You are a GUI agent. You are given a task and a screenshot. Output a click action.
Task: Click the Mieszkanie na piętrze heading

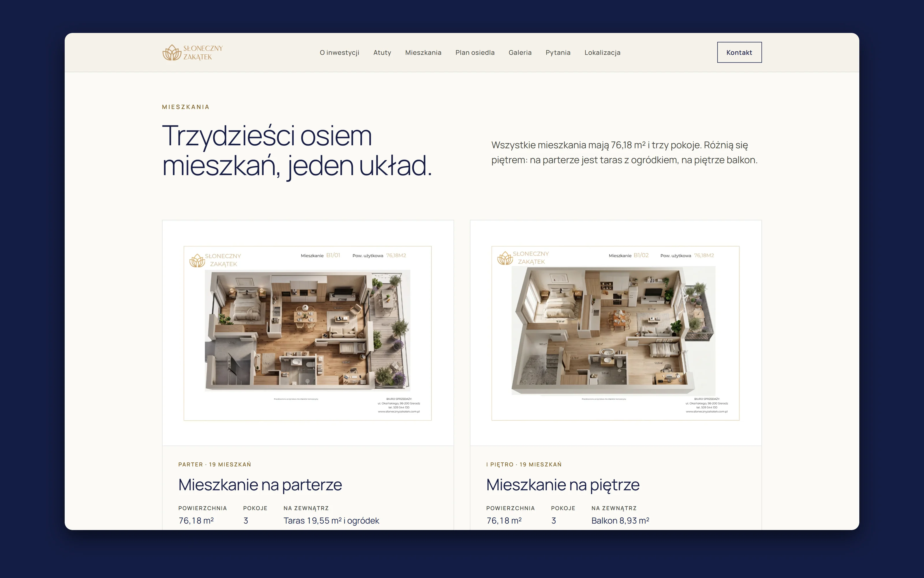point(563,485)
